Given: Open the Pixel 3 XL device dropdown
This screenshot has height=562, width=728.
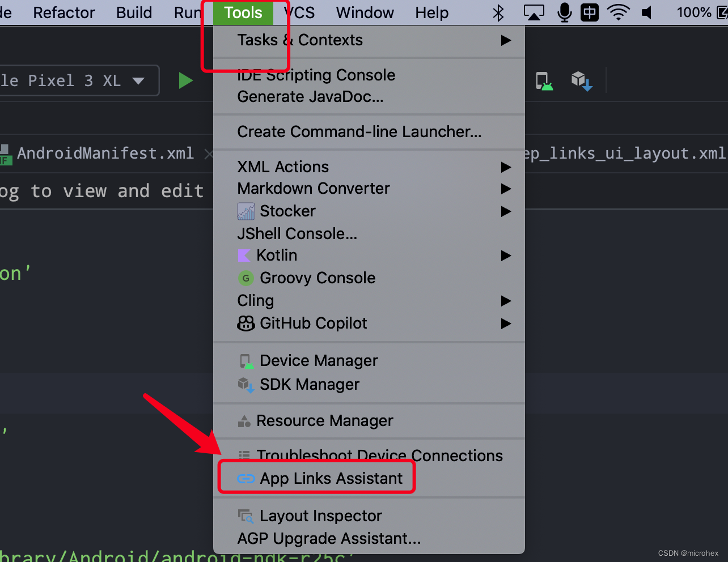Looking at the screenshot, I should [x=79, y=80].
